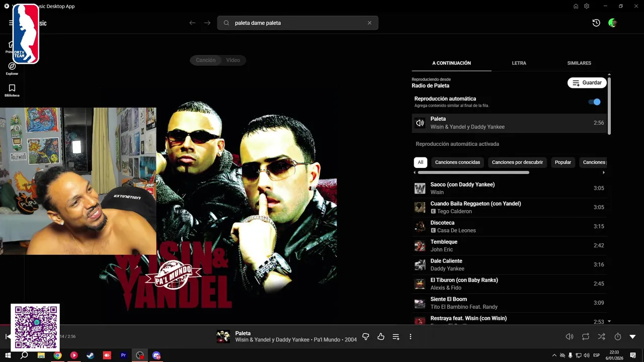Play Cuando Baila Reggaeton from queue

click(509, 207)
